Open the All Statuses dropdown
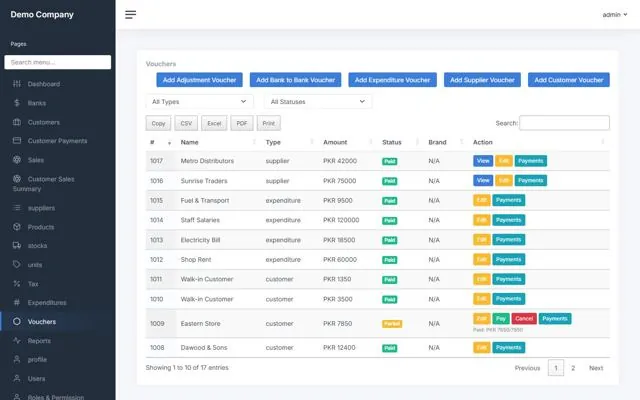 [318, 102]
